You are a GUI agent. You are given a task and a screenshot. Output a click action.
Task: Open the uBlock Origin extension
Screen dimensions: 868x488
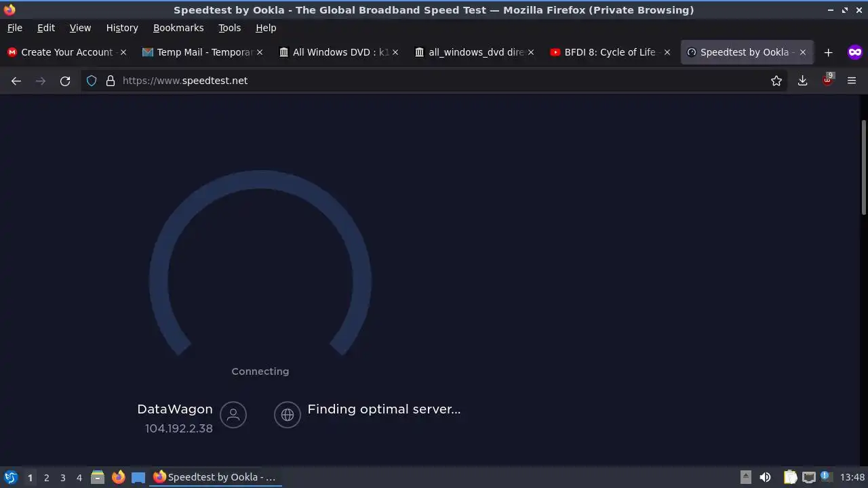[827, 79]
